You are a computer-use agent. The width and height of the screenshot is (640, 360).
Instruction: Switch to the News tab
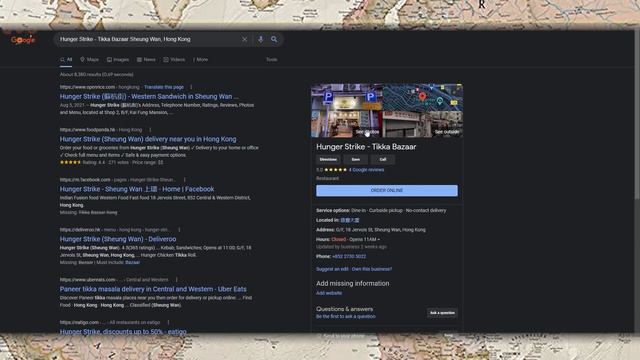tap(146, 60)
